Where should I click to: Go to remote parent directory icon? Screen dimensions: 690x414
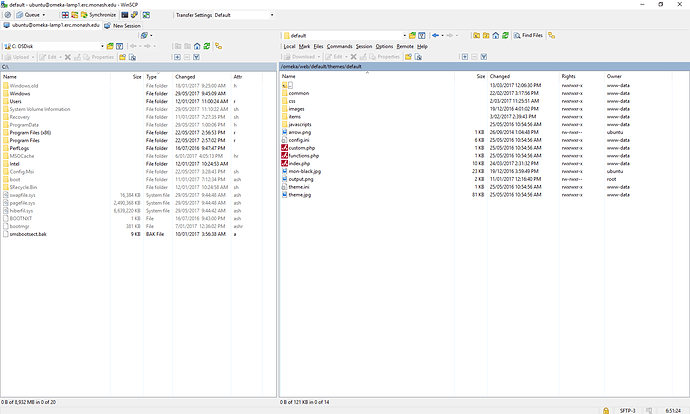tap(477, 35)
